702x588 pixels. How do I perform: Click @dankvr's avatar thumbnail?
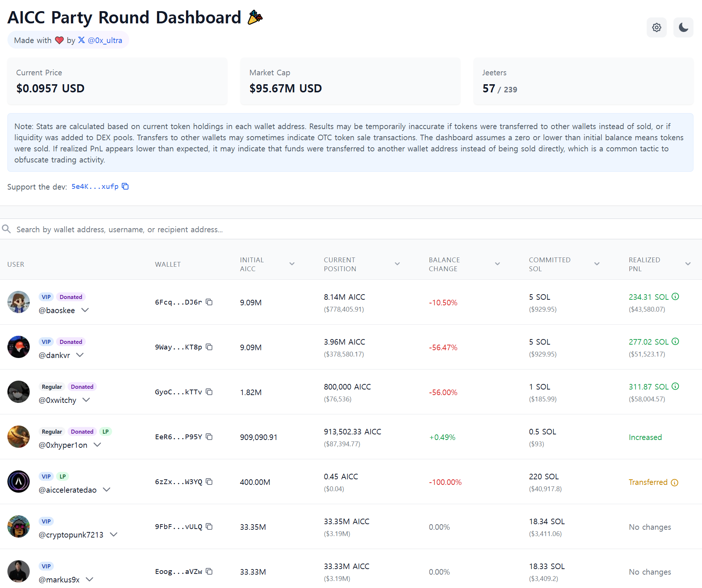pyautogui.click(x=19, y=347)
